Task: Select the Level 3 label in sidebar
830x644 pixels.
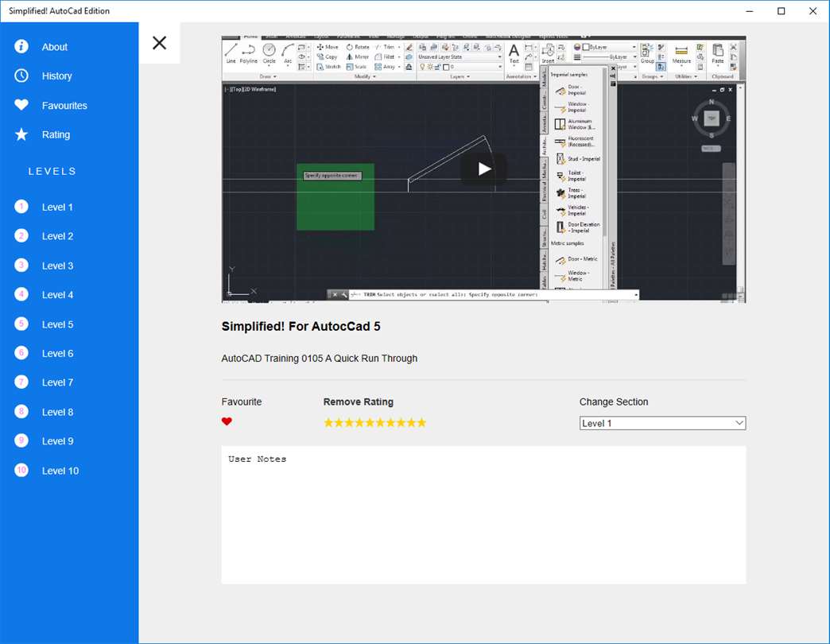Action: pos(57,266)
